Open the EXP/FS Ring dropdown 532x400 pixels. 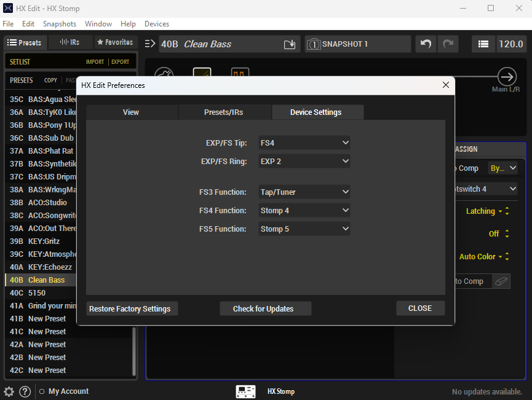304,162
